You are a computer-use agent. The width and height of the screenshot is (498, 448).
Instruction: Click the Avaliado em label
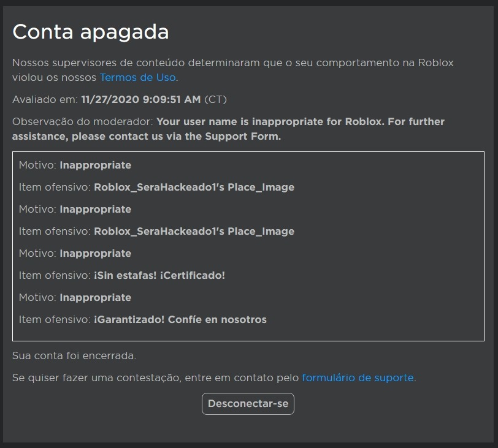point(45,99)
